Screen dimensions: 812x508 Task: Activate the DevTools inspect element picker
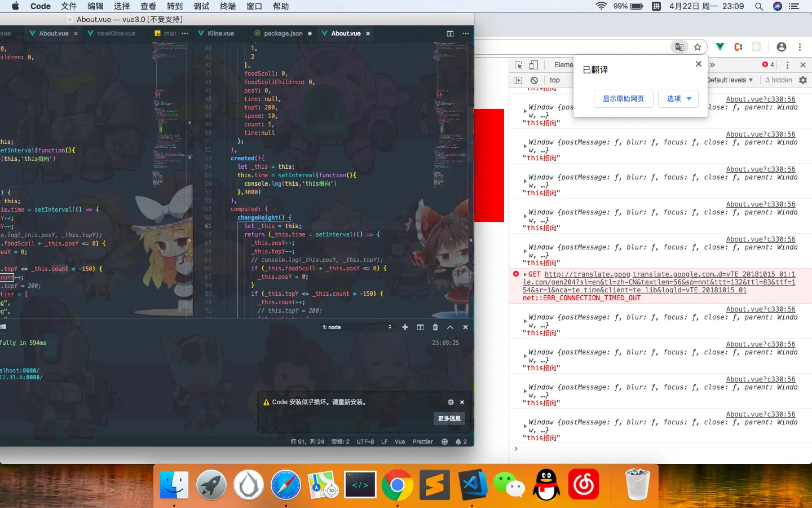[518, 65]
